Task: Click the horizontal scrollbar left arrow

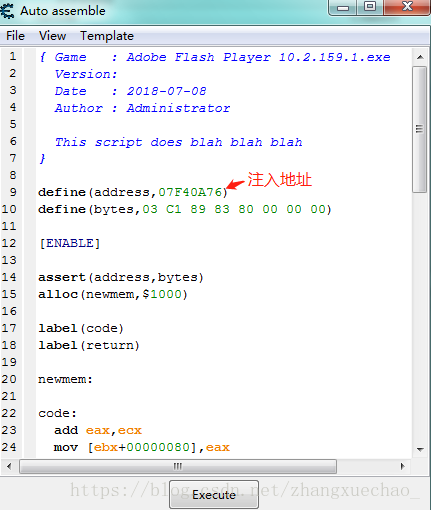Action: click(9, 466)
